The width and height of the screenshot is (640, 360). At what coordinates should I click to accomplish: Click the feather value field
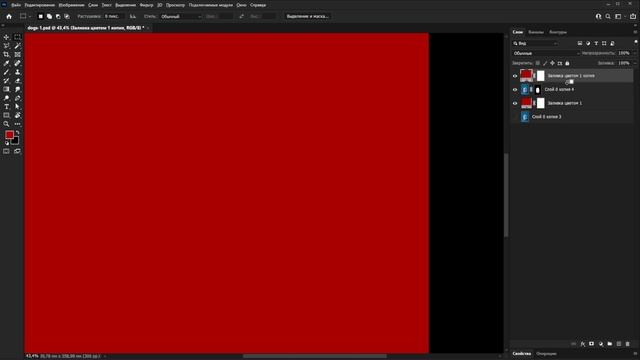pos(114,16)
